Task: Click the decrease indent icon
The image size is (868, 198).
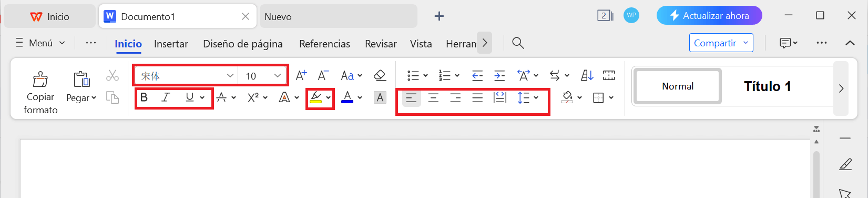Action: (x=477, y=76)
